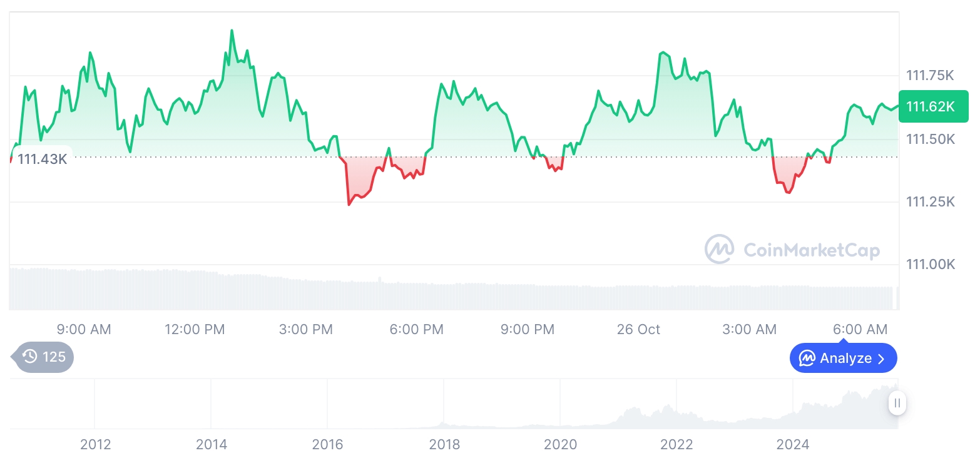The image size is (980, 458).
Task: Click the CoinMarketCap watermark logo icon
Action: 719,249
